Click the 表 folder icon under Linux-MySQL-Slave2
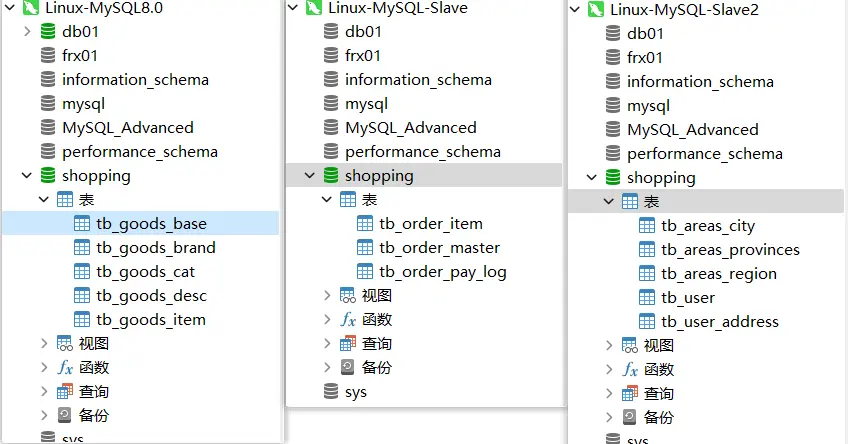This screenshot has height=444, width=848. (630, 202)
